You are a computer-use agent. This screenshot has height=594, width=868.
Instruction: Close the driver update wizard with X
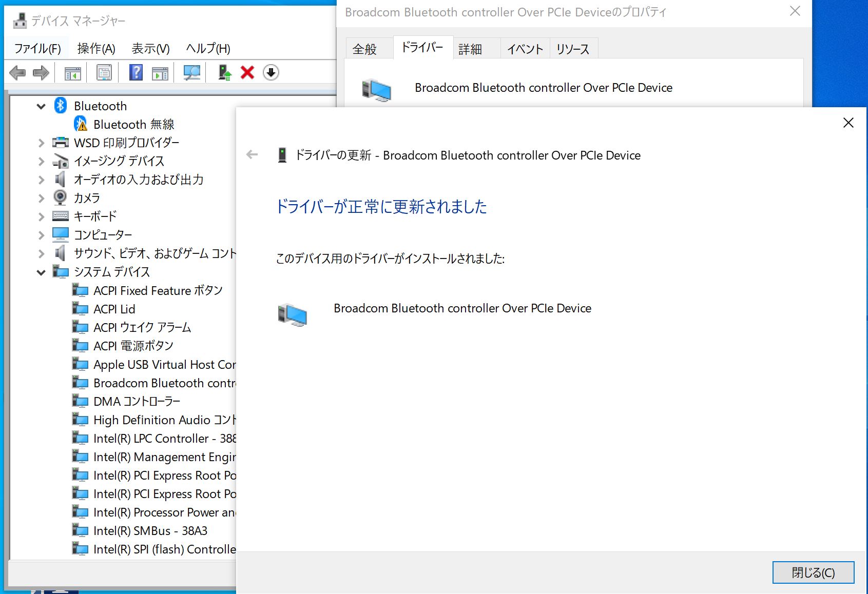(x=848, y=123)
